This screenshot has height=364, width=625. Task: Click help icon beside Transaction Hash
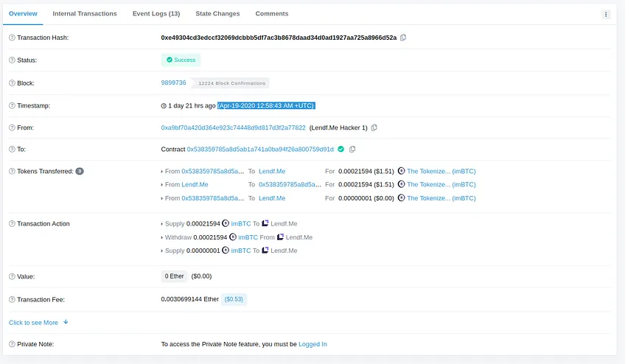tap(12, 38)
